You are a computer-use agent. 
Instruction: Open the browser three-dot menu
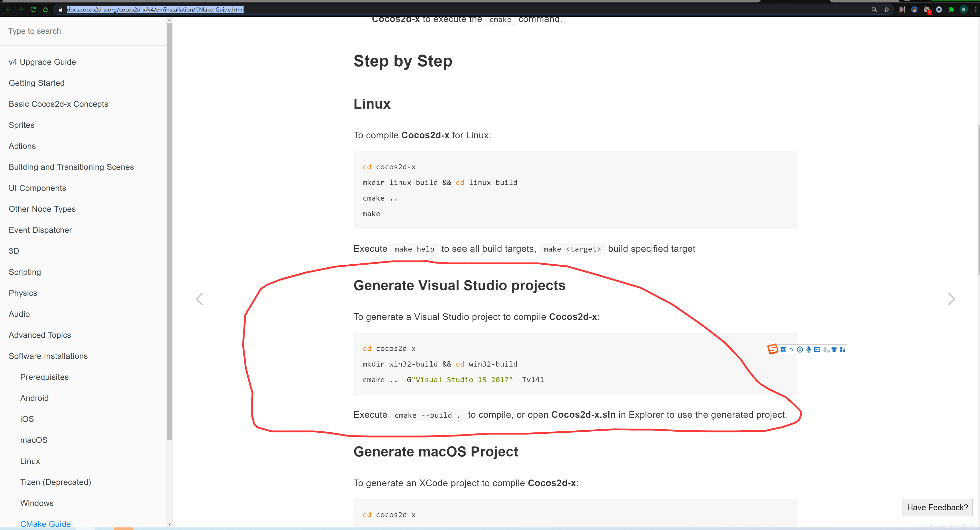976,9
